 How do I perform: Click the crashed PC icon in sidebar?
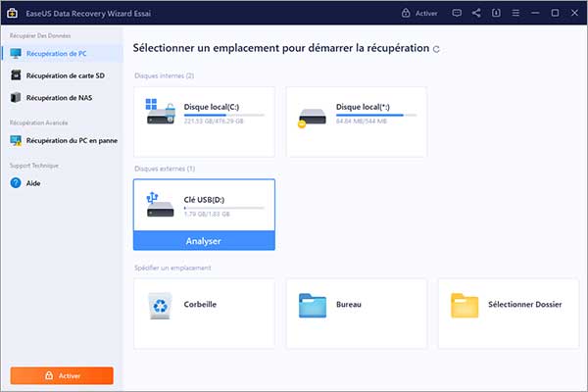pos(16,141)
